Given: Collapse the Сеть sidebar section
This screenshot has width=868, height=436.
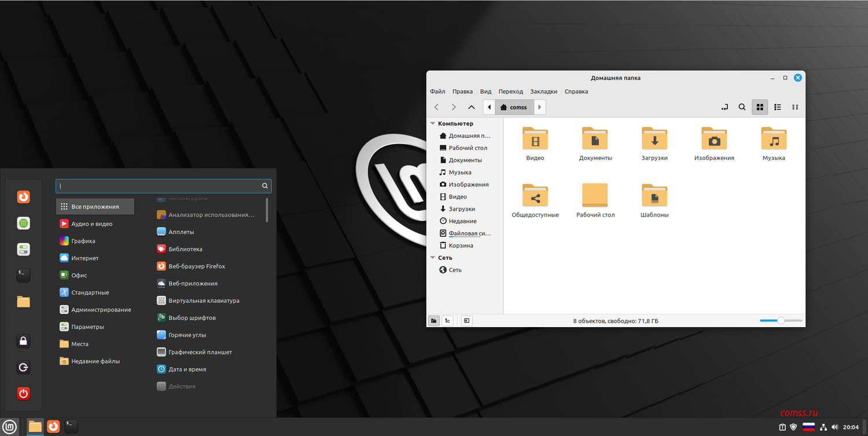Looking at the screenshot, I should [432, 258].
